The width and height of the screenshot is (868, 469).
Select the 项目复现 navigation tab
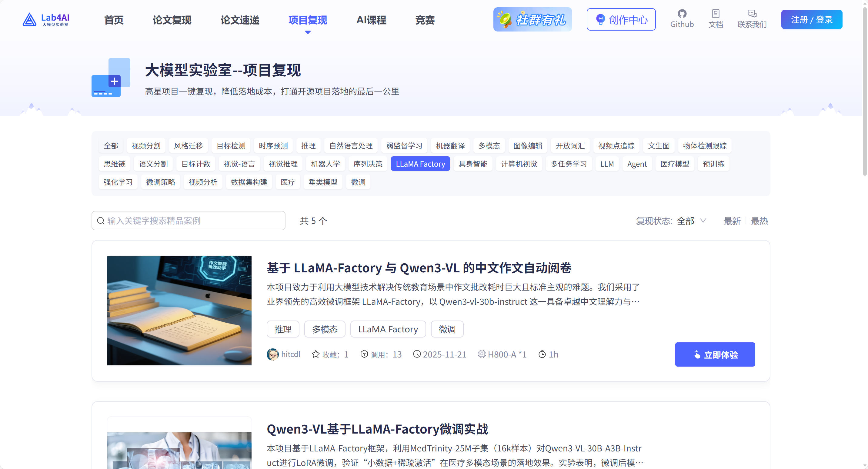[x=307, y=20]
